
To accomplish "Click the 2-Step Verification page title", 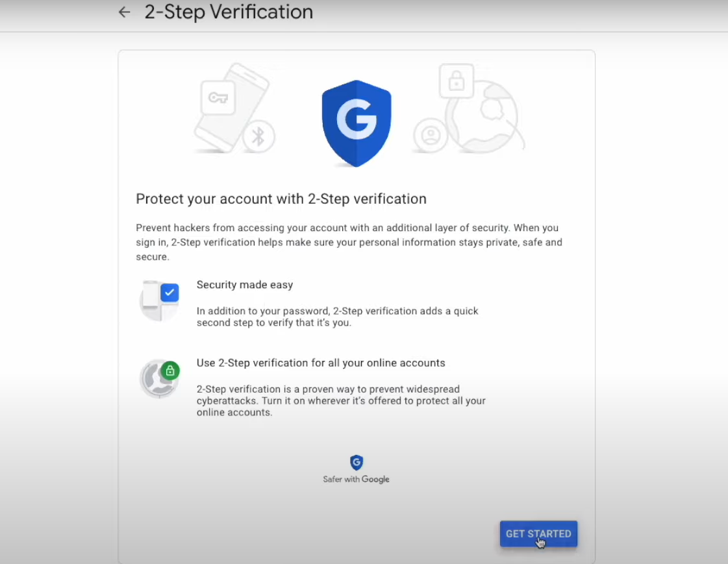I will tap(229, 12).
